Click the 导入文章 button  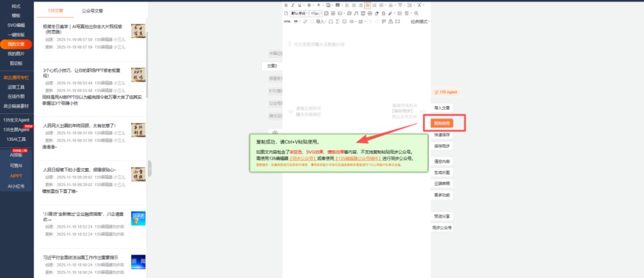point(442,108)
